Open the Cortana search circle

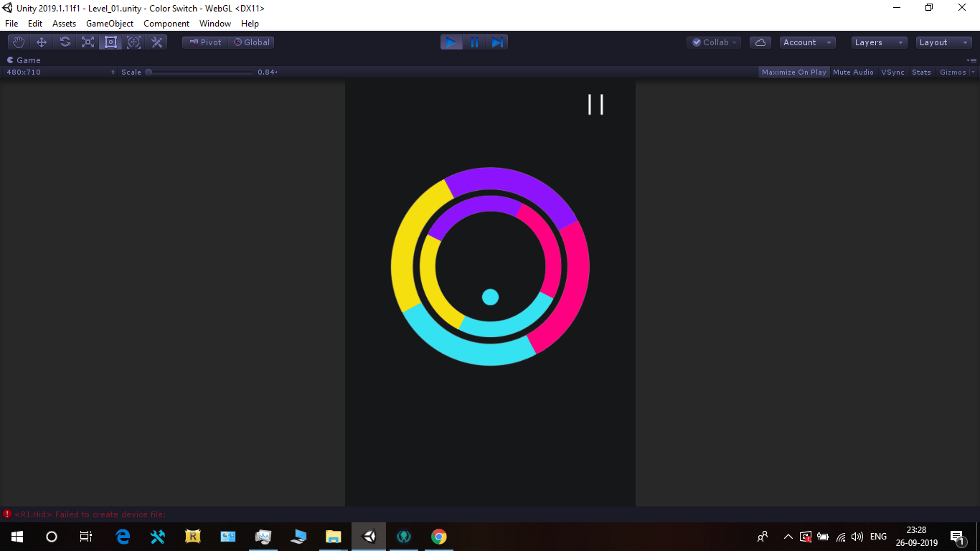pyautogui.click(x=52, y=537)
